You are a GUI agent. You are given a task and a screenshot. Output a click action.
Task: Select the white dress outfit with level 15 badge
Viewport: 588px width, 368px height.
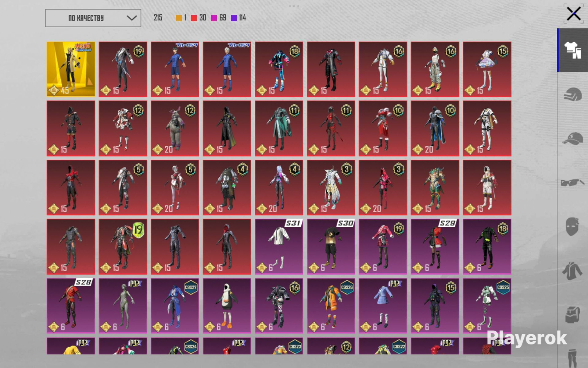[487, 69]
